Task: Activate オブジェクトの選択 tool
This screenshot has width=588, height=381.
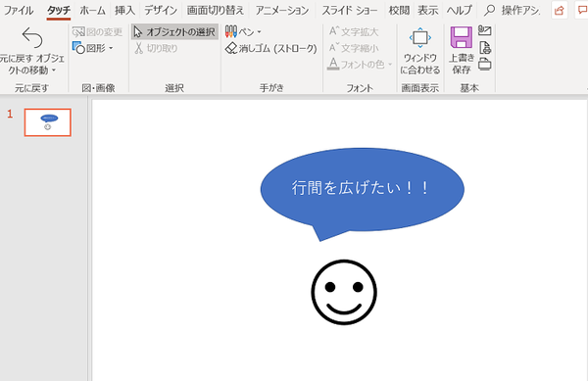Action: tap(174, 32)
